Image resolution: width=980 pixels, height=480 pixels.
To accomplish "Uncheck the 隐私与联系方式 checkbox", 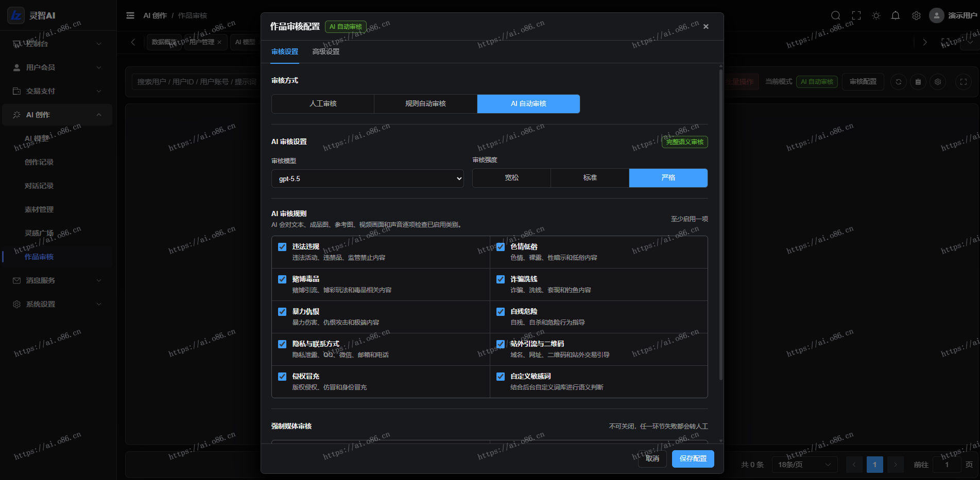I will pos(282,344).
